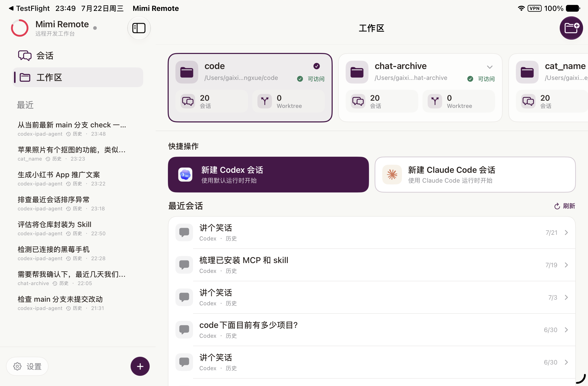
Task: Start a 新建 Codex 会话
Action: tap(268, 175)
